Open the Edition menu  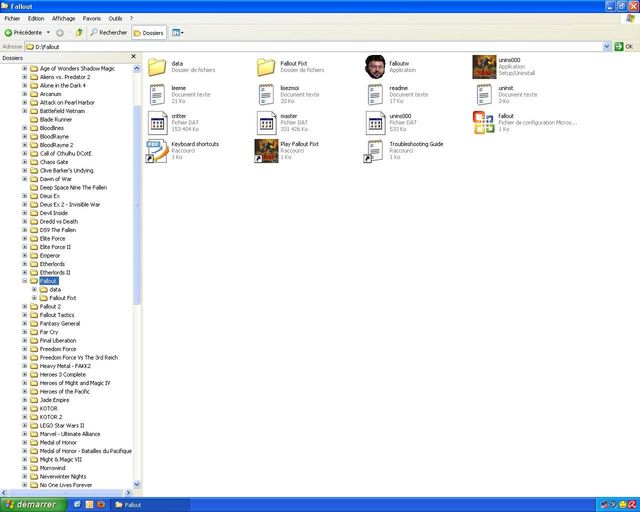pyautogui.click(x=36, y=18)
